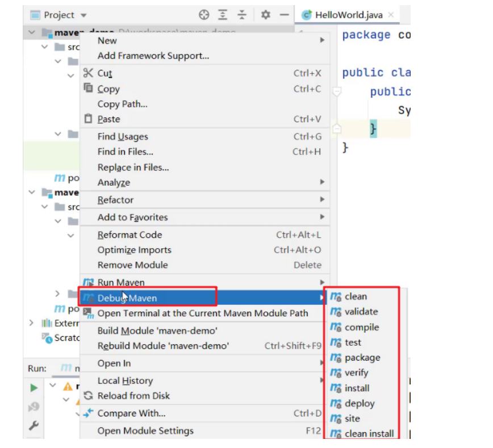Click the Maven icon next to site goal
The image size is (493, 448).
[336, 418]
